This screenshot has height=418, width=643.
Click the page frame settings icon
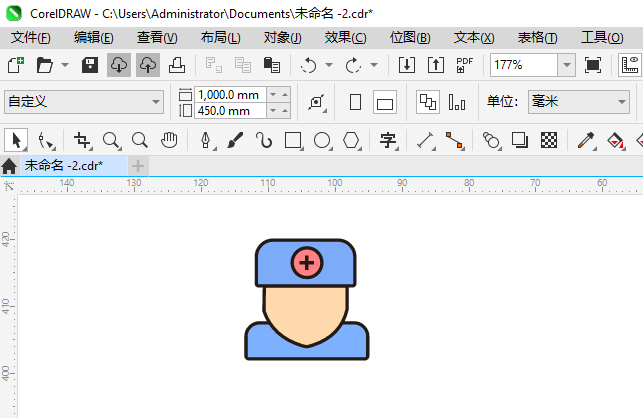tap(317, 102)
